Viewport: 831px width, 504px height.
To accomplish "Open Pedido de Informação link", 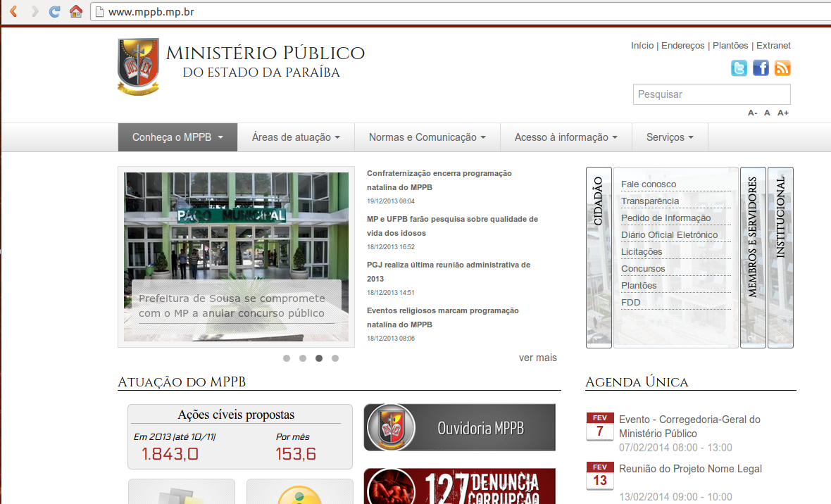I will click(x=666, y=218).
